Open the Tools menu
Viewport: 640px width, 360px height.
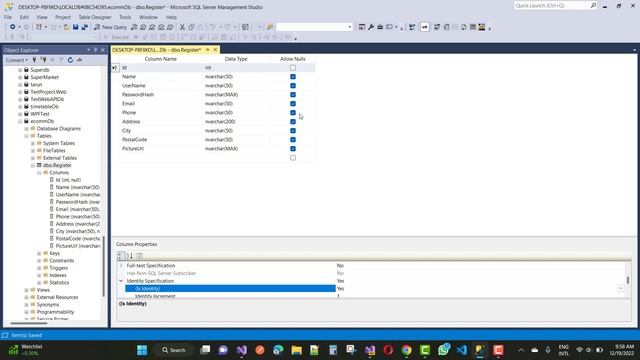tap(125, 17)
